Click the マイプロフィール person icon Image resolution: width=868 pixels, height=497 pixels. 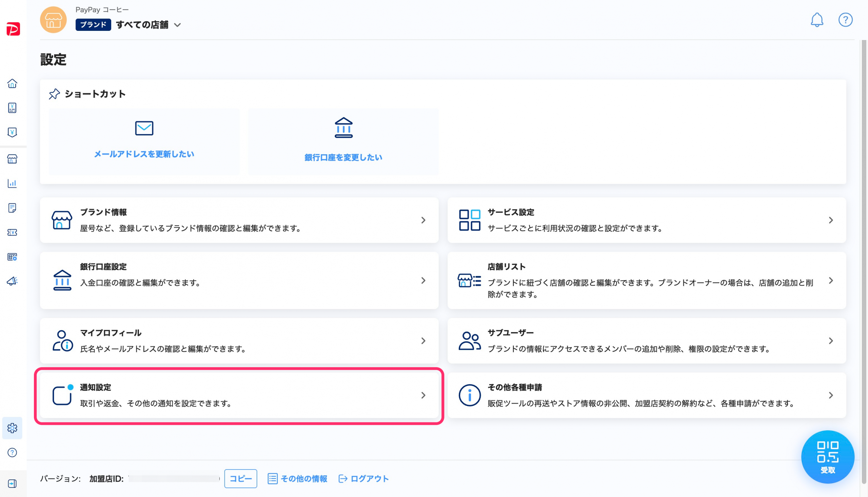pyautogui.click(x=62, y=340)
